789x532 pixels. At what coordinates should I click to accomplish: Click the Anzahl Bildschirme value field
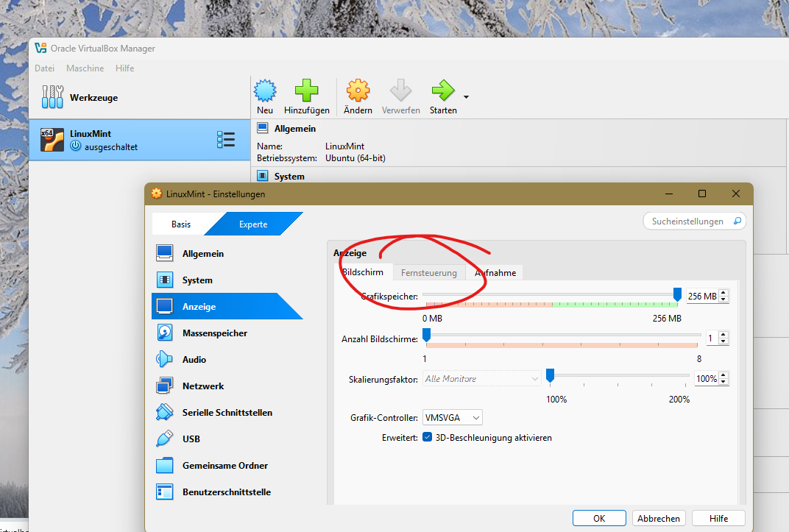(x=712, y=338)
